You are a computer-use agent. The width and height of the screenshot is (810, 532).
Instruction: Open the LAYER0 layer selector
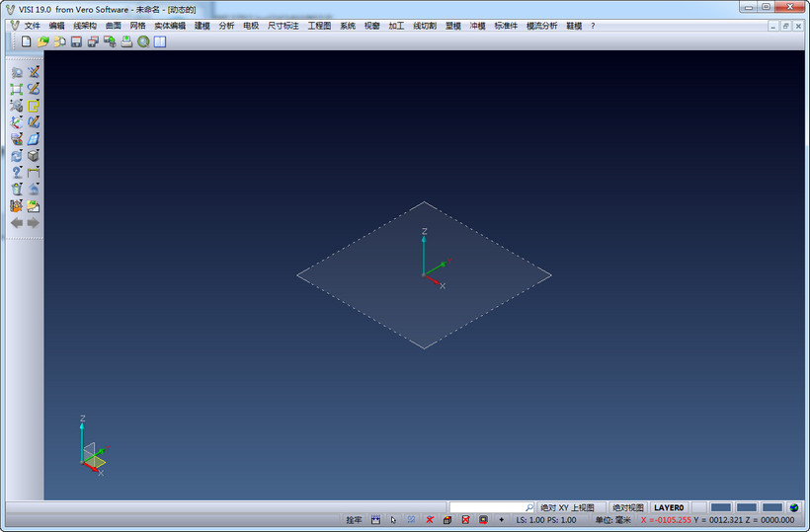(669, 507)
